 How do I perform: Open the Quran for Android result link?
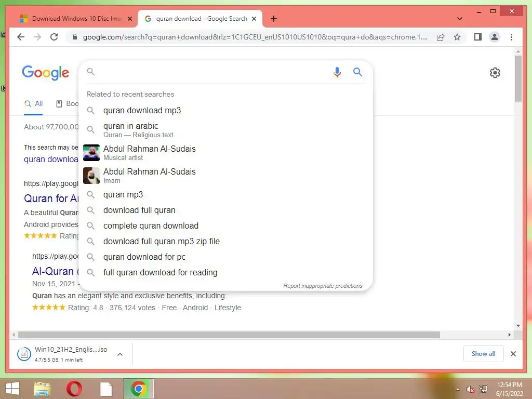(51, 198)
